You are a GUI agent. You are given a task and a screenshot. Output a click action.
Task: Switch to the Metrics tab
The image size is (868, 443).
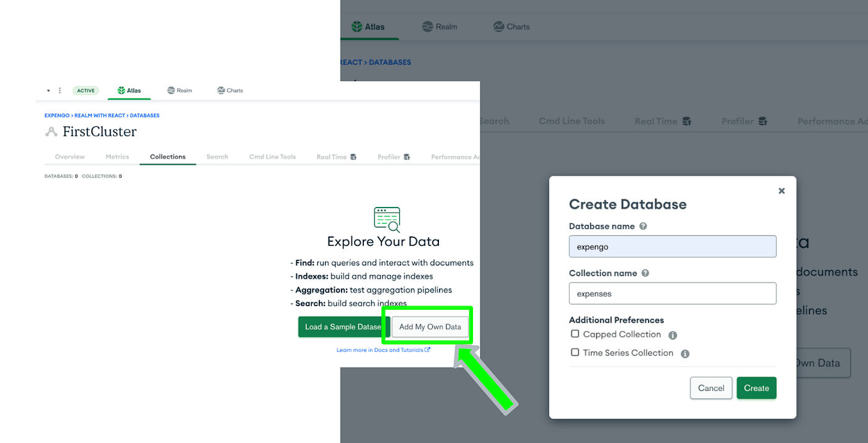click(x=117, y=157)
